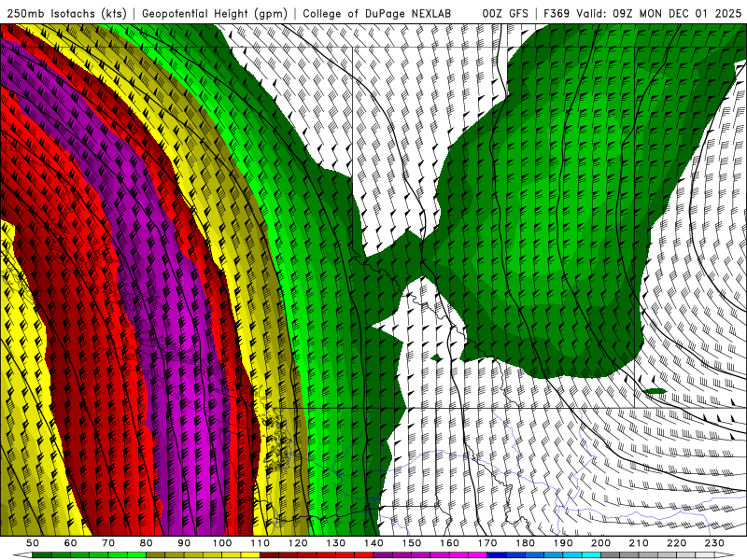Click the 110 knot legend label
Viewport: 747px width, 560px height.
click(x=260, y=543)
